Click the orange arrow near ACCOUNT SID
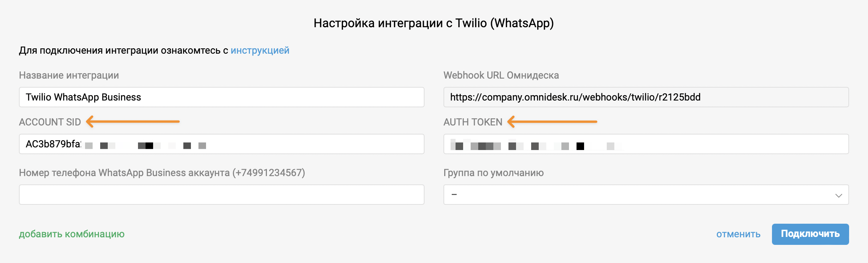This screenshot has width=868, height=263. click(133, 122)
